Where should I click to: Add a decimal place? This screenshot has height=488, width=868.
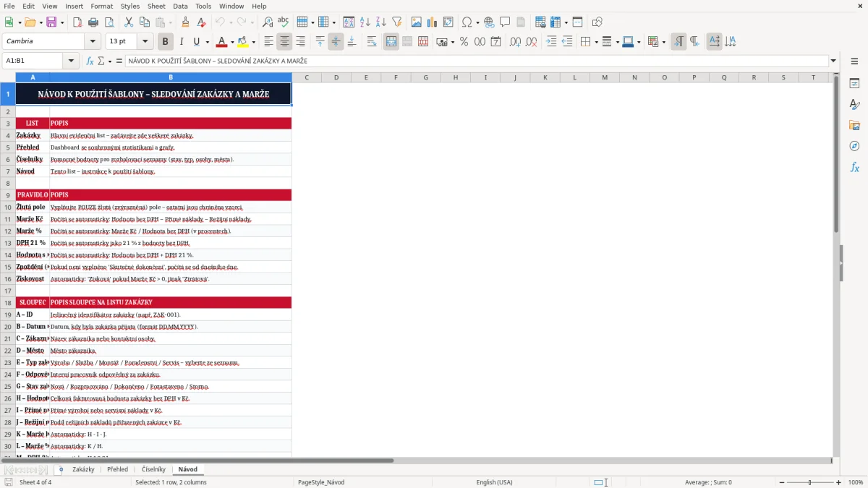tap(516, 42)
